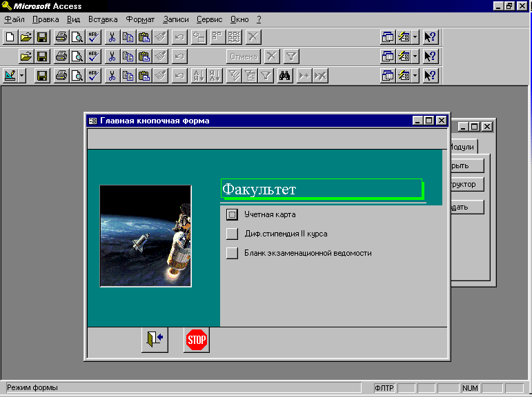The height and width of the screenshot is (397, 532).
Task: Copy in the top toolbar row
Action: [x=128, y=37]
